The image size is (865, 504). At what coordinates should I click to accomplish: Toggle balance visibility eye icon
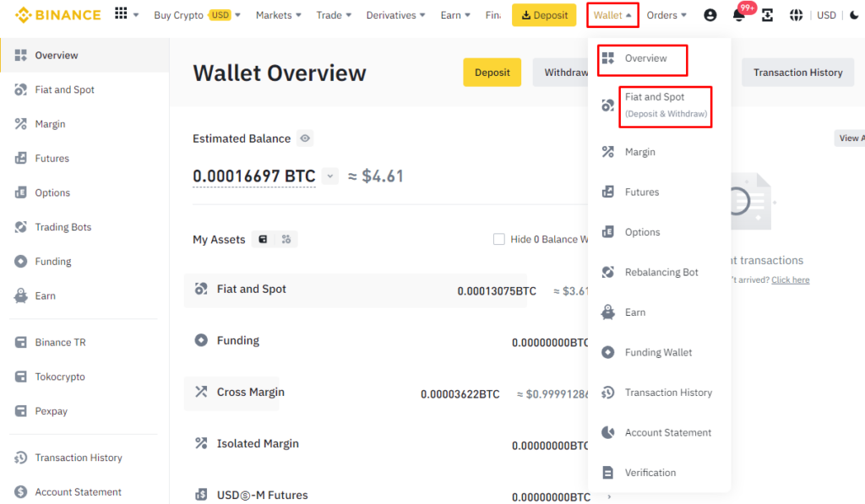coord(305,138)
